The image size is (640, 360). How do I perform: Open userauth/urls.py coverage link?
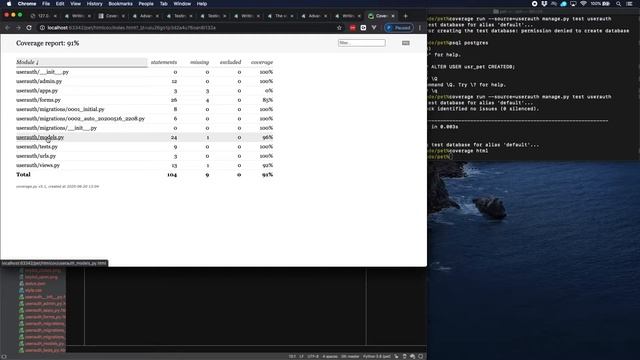click(x=36, y=156)
